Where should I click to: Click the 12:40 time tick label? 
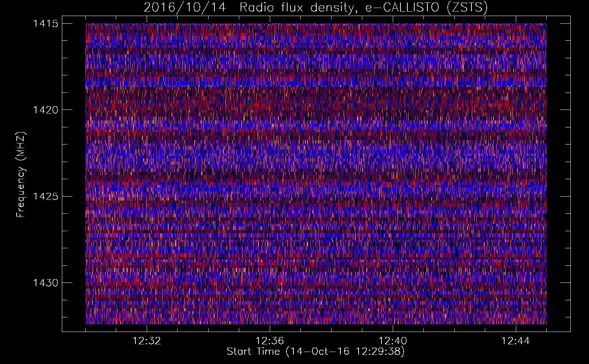coord(393,341)
